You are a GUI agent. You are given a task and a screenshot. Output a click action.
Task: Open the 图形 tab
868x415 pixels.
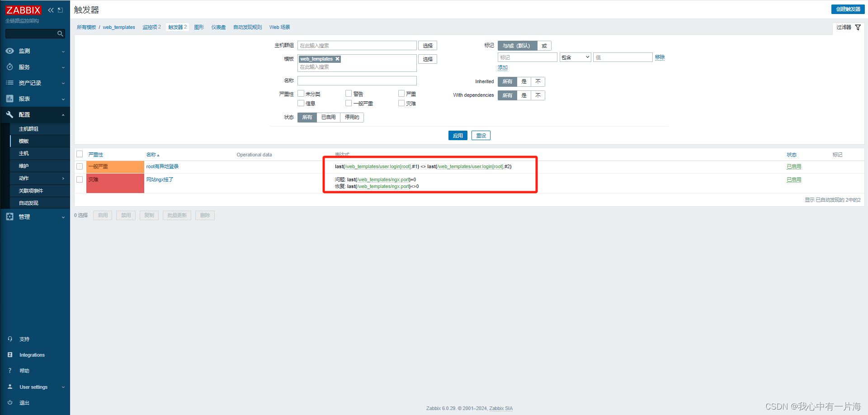point(199,27)
